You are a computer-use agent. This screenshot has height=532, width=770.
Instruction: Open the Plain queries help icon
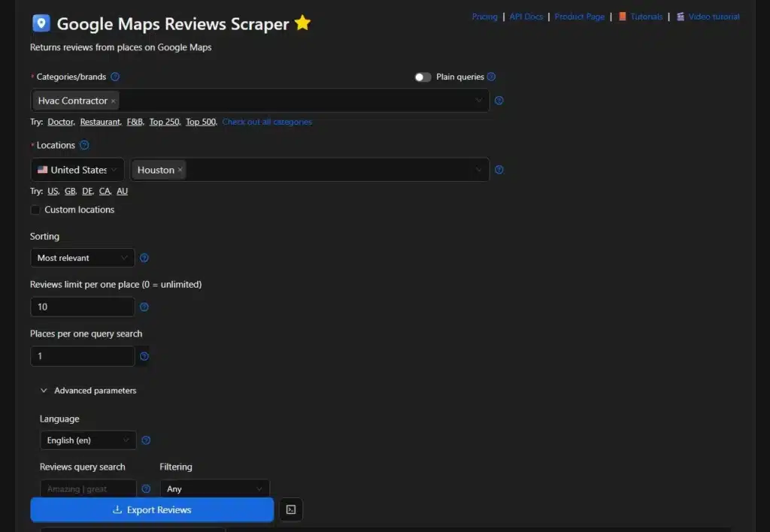[x=490, y=76]
